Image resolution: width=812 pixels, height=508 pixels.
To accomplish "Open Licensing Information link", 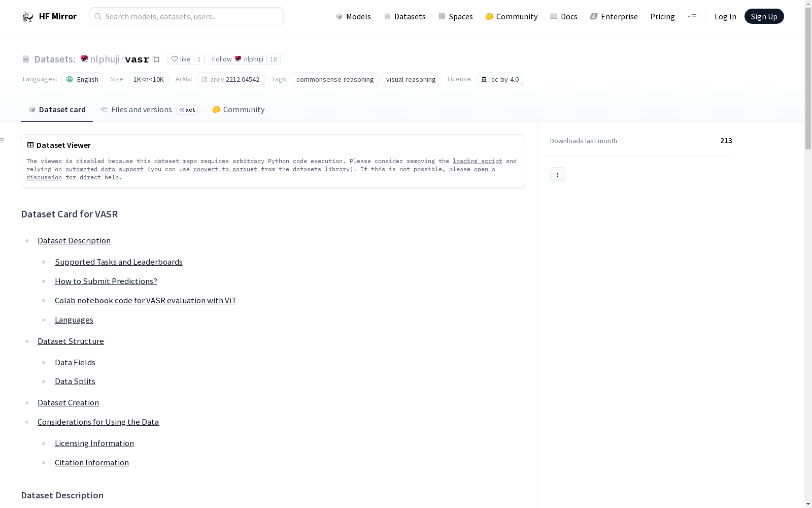I will (x=94, y=443).
